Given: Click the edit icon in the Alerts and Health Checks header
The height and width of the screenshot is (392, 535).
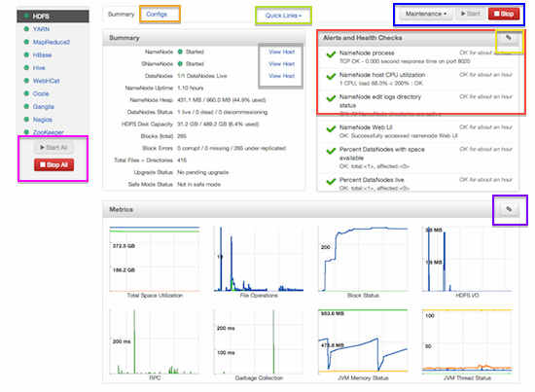Looking at the screenshot, I should click(x=509, y=38).
